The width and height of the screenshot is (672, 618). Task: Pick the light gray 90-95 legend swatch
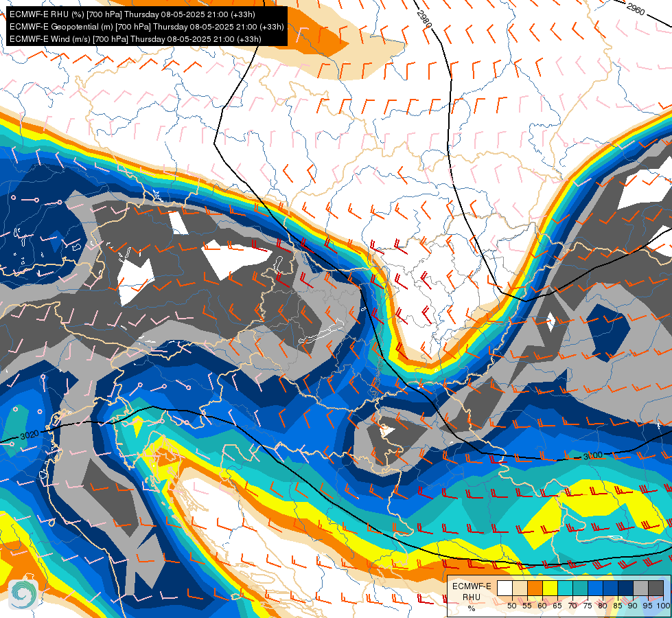641,588
